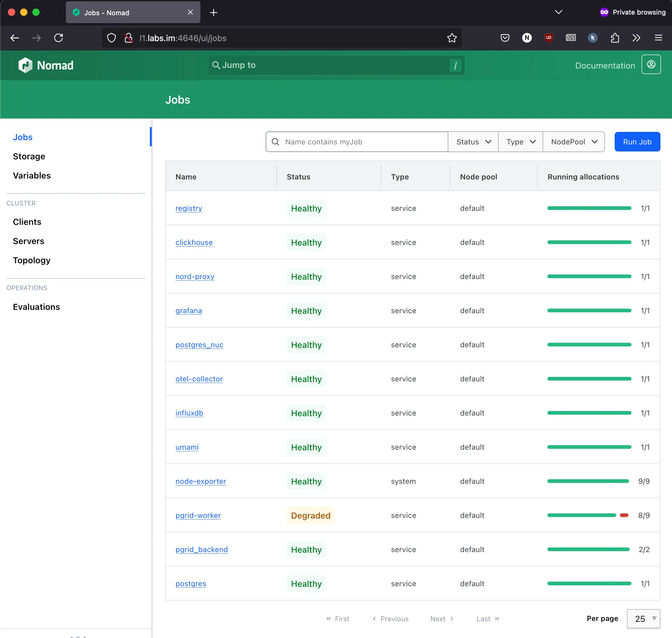Open a new browser tab
Screen dimensions: 672x638
(214, 12)
